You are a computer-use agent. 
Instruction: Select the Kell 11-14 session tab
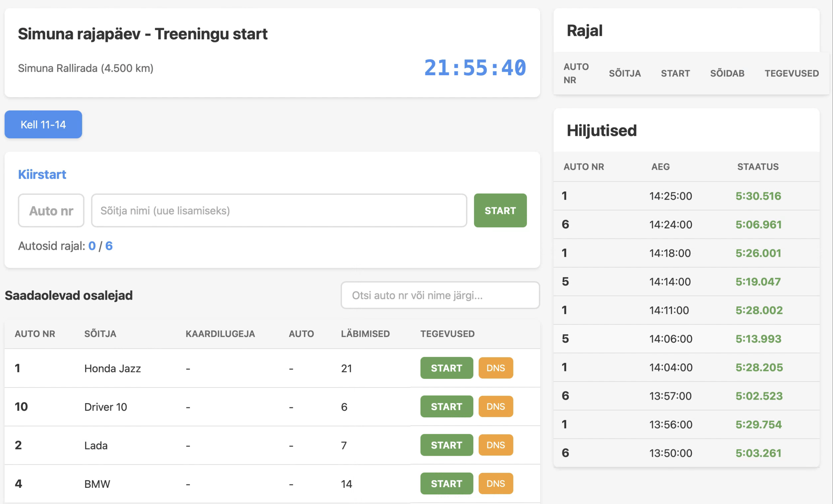coord(43,124)
